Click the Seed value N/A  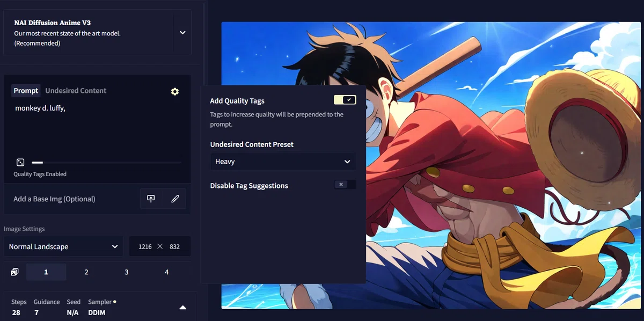pyautogui.click(x=73, y=312)
